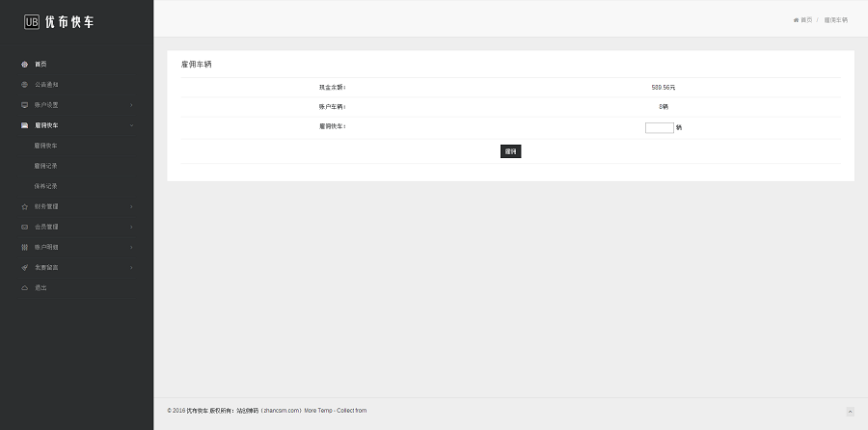The height and width of the screenshot is (430, 868).
Task: Click the 首页 home icon in sidebar
Action: click(x=24, y=65)
